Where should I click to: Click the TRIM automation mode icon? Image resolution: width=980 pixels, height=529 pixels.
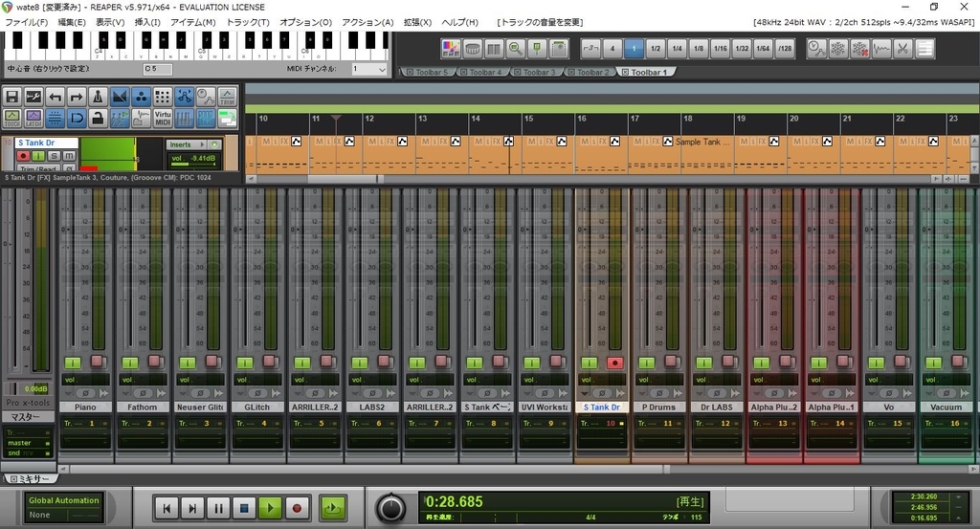pos(228,97)
